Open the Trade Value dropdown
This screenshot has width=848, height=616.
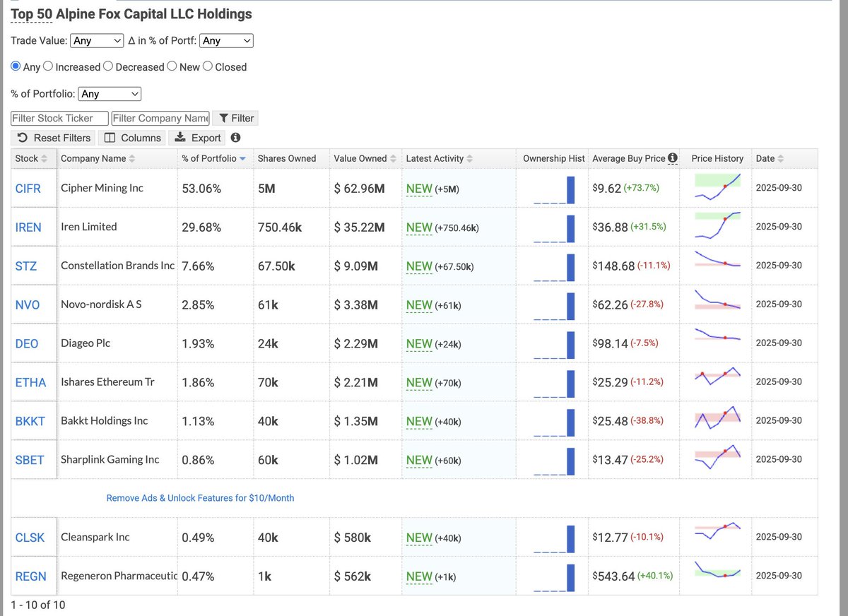click(98, 41)
